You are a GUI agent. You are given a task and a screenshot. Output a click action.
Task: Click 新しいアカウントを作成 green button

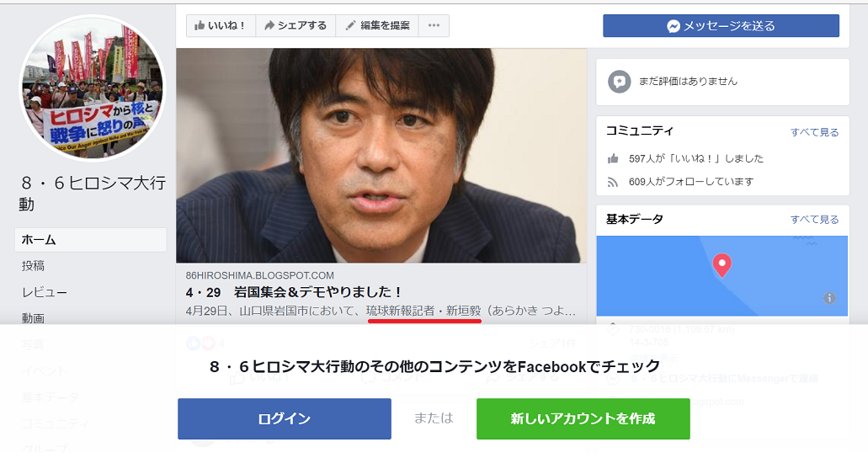coord(583,418)
